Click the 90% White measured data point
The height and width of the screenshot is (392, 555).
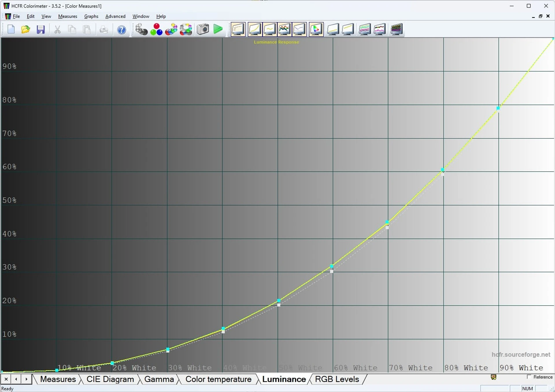pyautogui.click(x=498, y=108)
